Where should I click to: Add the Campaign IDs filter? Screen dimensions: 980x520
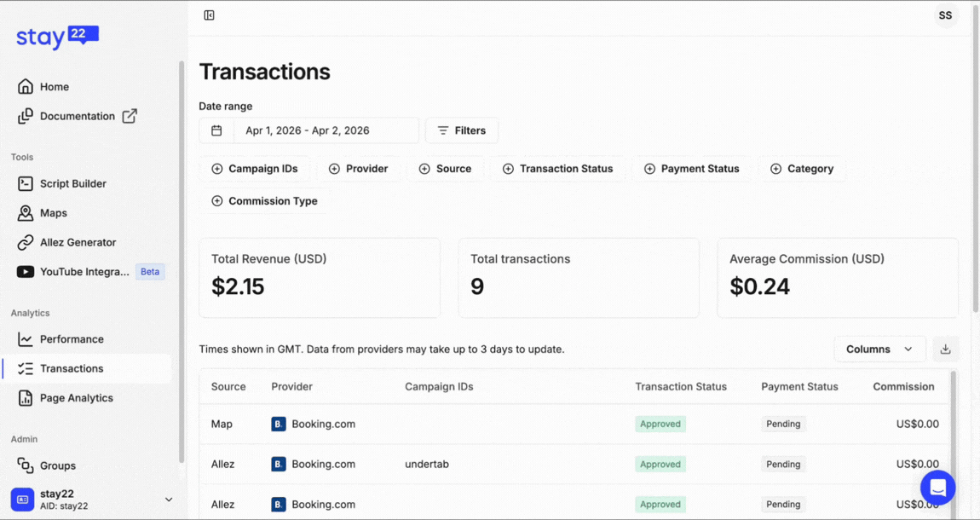coord(255,169)
